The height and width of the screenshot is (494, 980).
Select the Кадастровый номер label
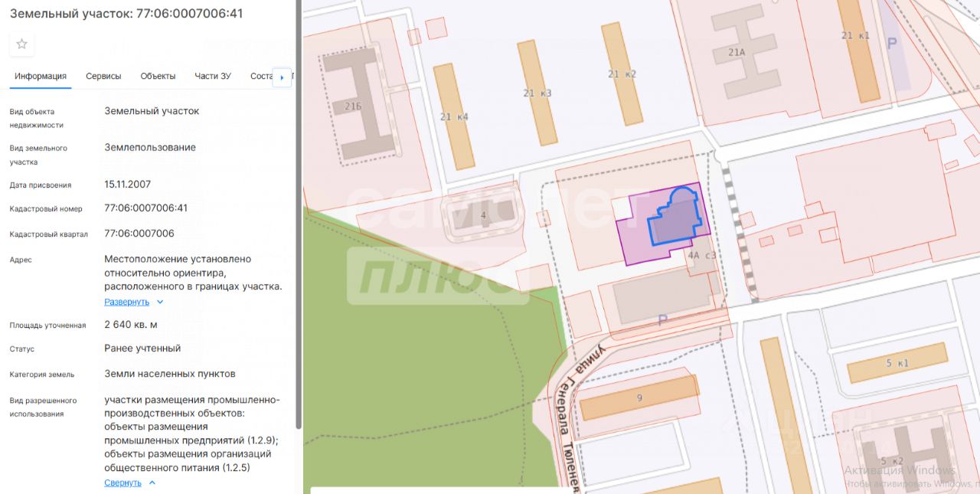[x=46, y=208]
